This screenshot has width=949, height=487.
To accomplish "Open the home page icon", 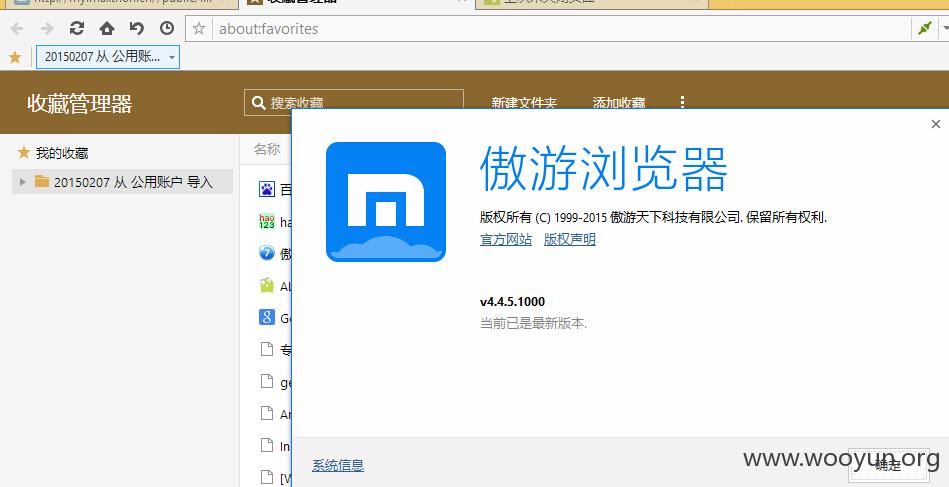I will coord(107,28).
